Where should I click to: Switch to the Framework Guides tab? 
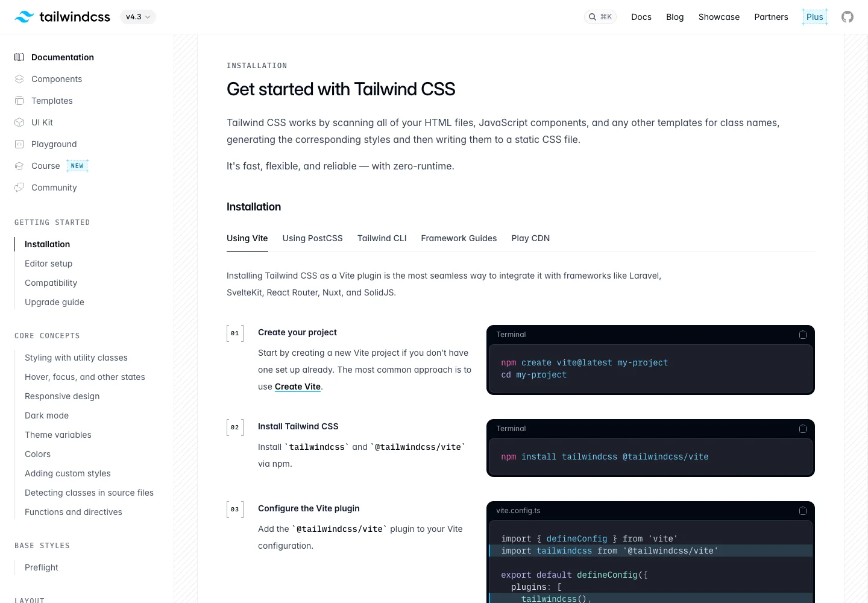tap(459, 238)
